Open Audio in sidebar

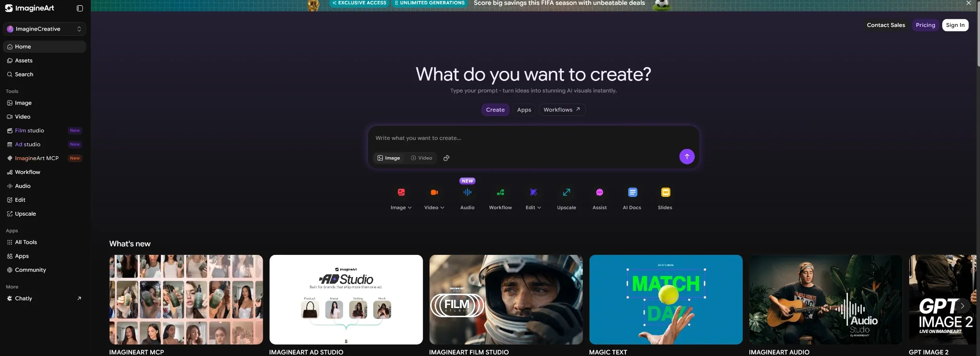pyautogui.click(x=45, y=186)
